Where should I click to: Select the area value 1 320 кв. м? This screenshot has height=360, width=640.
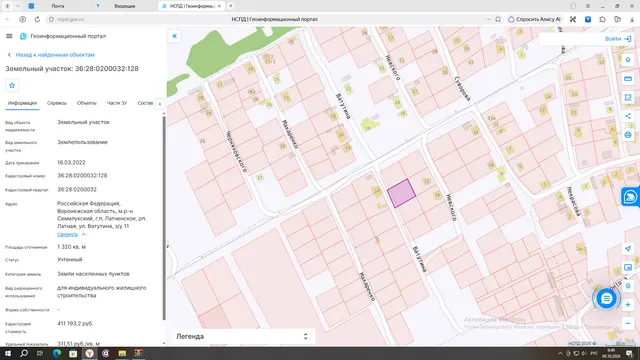(71, 247)
